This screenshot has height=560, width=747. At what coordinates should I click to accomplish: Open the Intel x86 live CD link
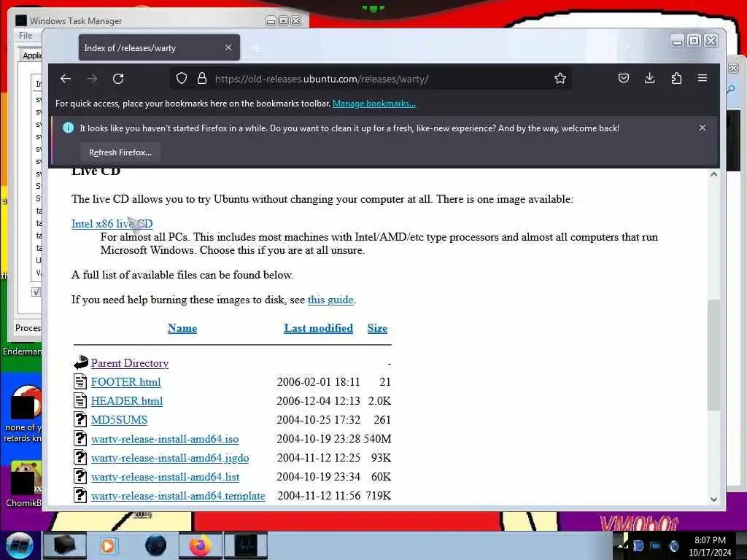[112, 224]
